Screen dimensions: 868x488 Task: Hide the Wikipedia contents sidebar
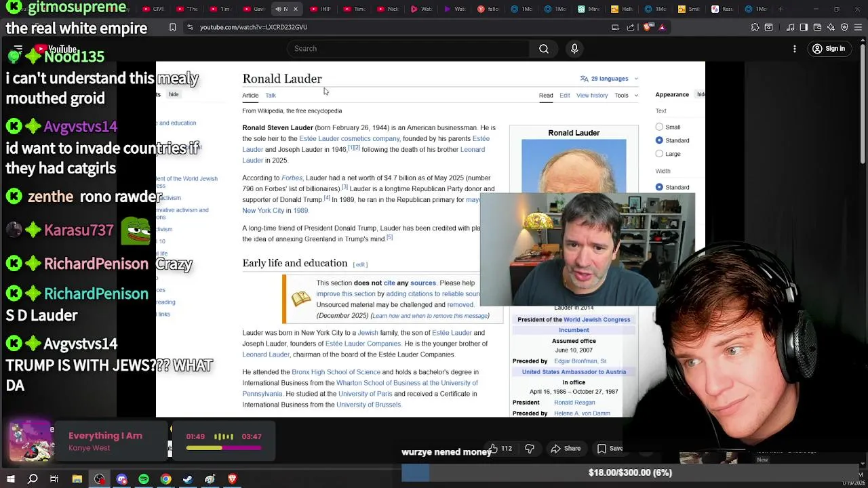[x=174, y=95]
